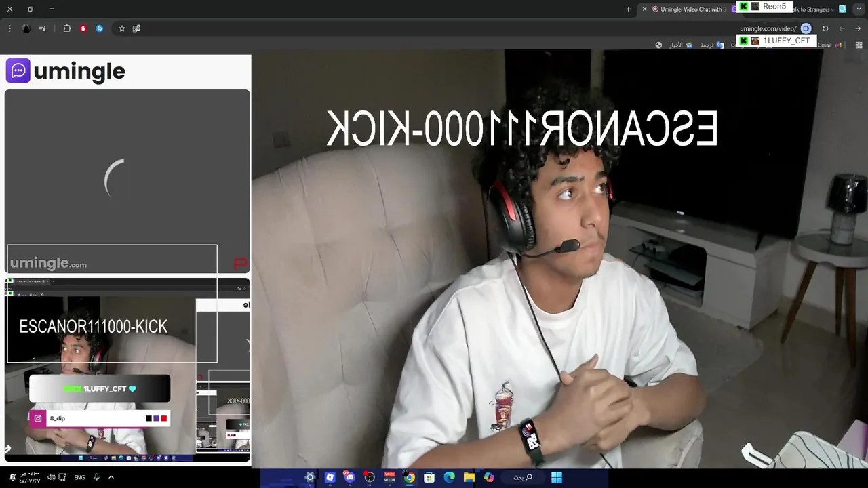Expand the tab search dropdown arrow
Screen dimensions: 868x488
(x=859, y=9)
